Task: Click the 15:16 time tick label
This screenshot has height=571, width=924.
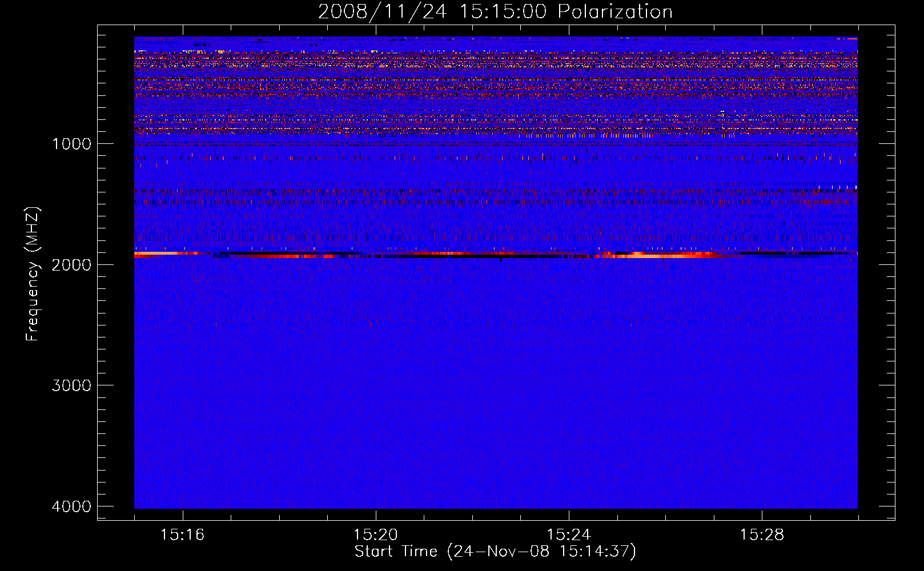Action: pos(182,535)
